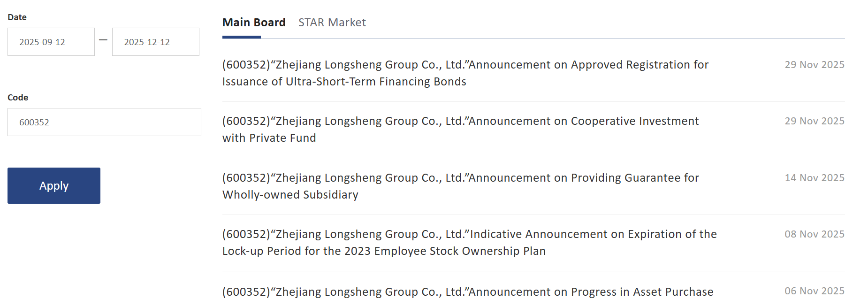
Task: Click the 08 Nov 2025 date label
Action: [x=814, y=234]
